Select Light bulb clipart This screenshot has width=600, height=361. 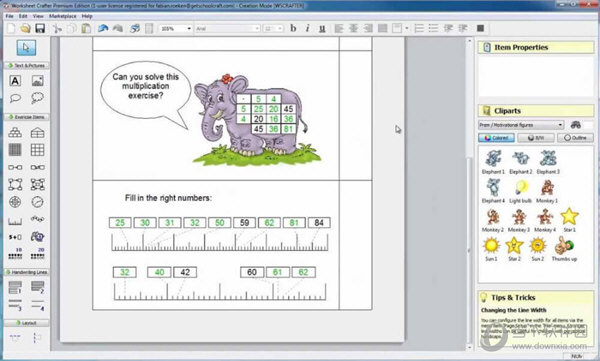tap(520, 191)
